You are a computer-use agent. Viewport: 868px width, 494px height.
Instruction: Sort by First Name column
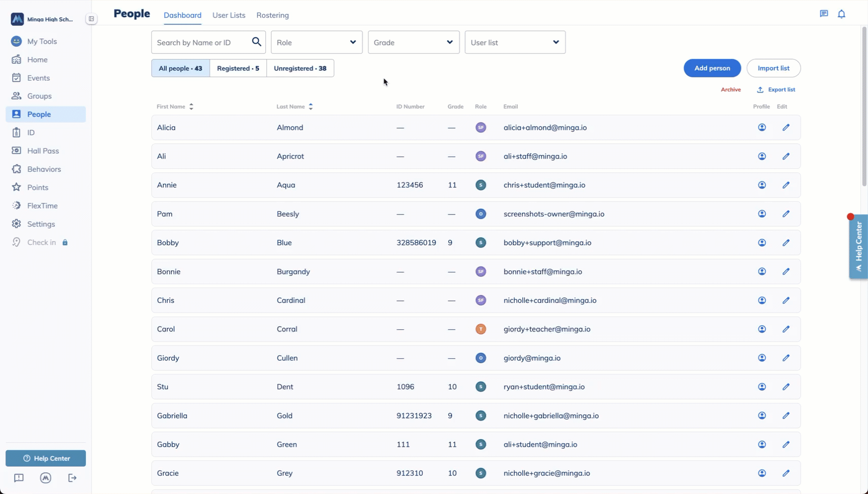(x=175, y=107)
